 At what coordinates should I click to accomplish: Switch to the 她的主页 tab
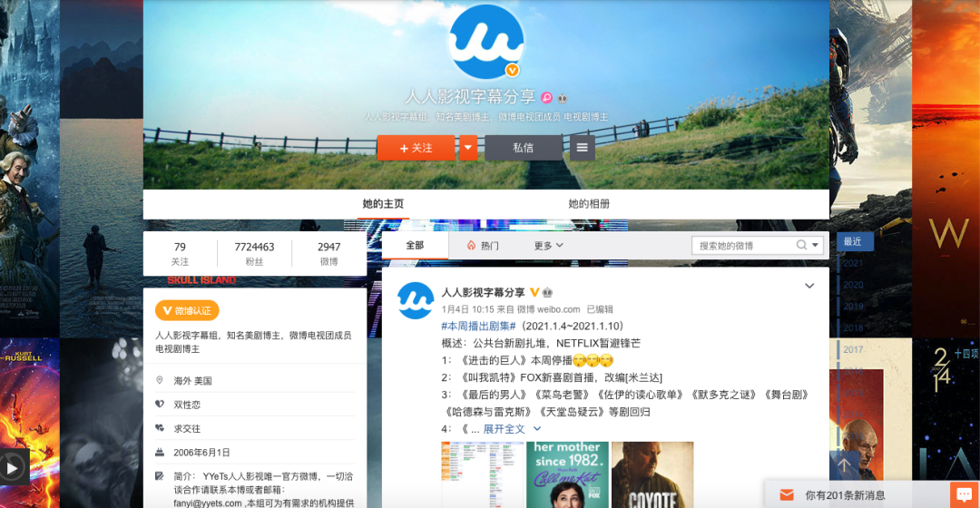click(383, 204)
